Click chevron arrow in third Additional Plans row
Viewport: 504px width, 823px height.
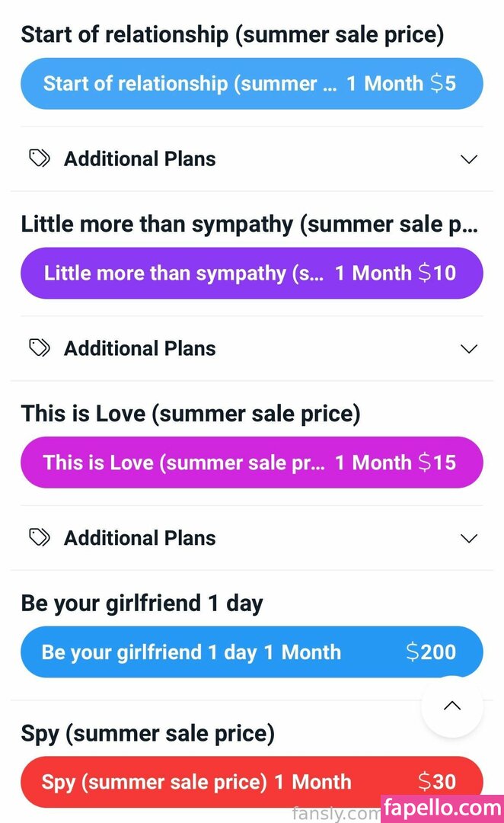(x=469, y=539)
